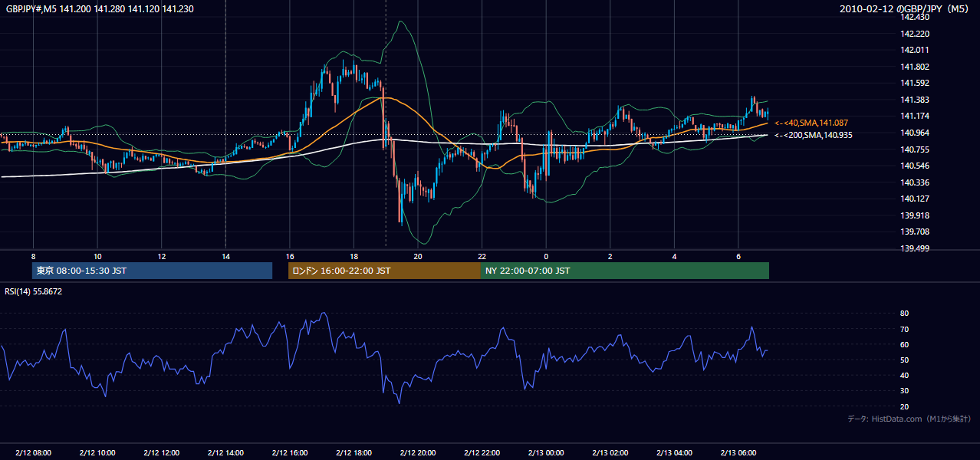Click hour tick 10 under price chart
980x460 pixels.
(x=97, y=256)
